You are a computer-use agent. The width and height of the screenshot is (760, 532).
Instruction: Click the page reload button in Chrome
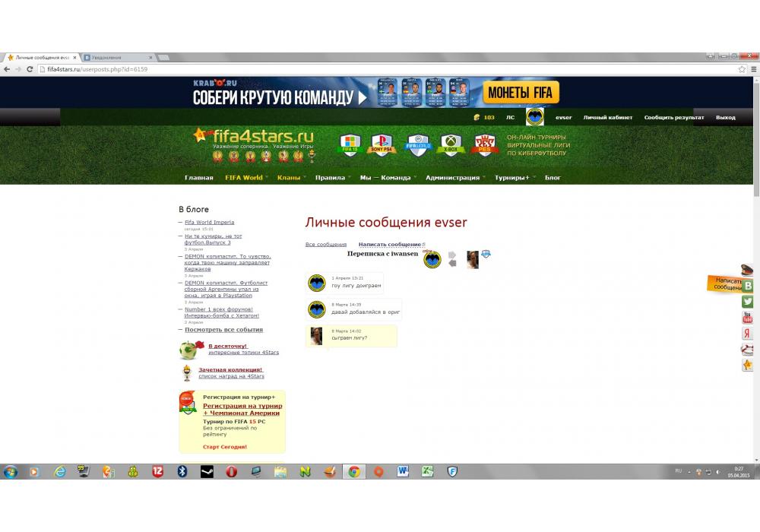click(x=30, y=69)
